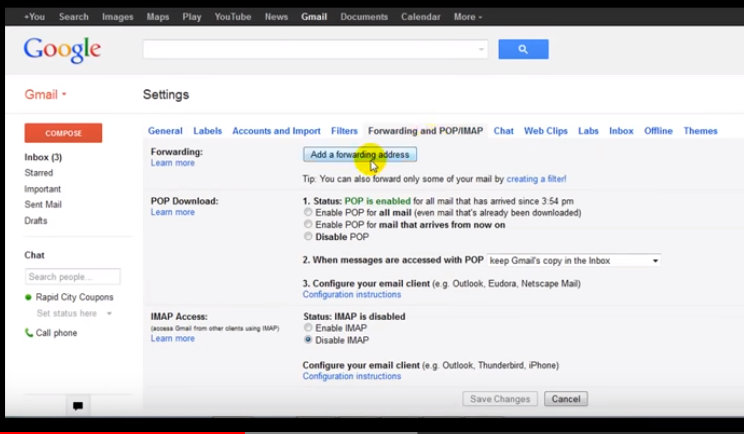Open Search in the top navigation bar
744x434 pixels.
pos(74,17)
